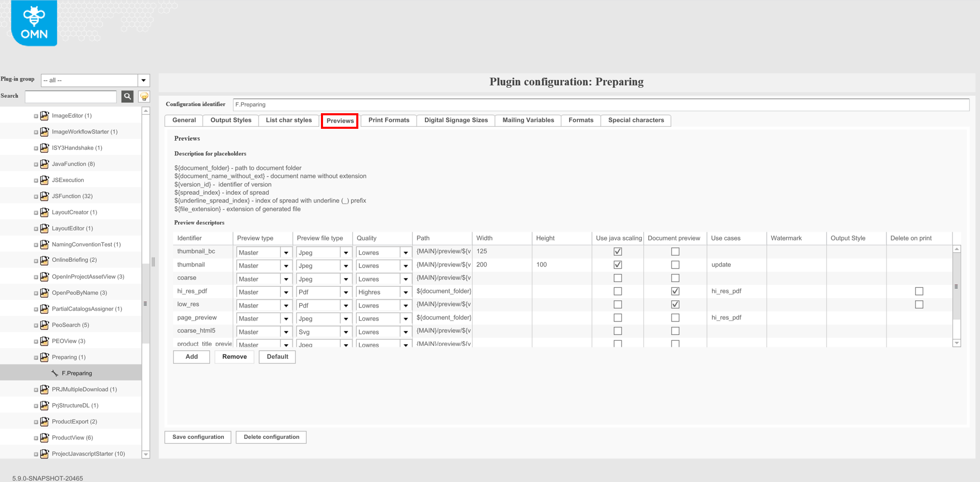Screen dimensions: 980x482
Task: Collapse the Preparing tree node
Action: (35, 357)
